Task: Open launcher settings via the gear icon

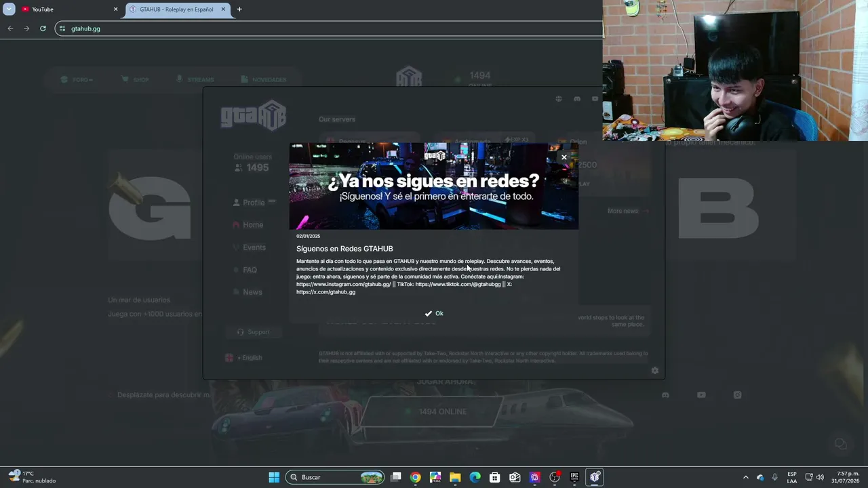Action: pyautogui.click(x=654, y=371)
